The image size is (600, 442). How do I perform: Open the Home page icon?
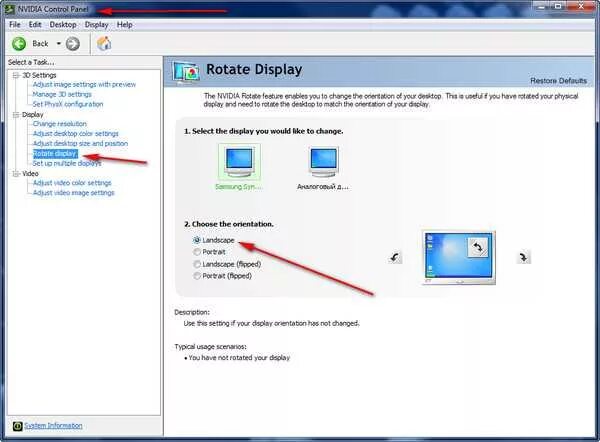point(104,44)
